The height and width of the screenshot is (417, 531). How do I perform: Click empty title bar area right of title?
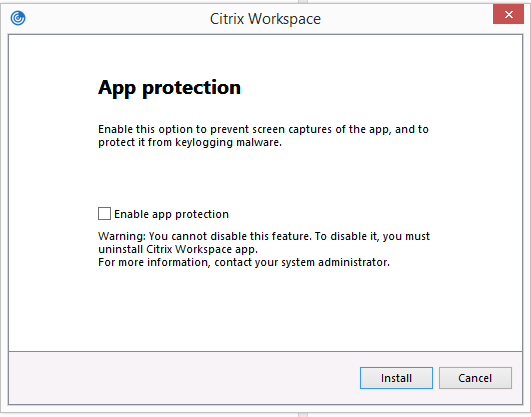[406, 19]
